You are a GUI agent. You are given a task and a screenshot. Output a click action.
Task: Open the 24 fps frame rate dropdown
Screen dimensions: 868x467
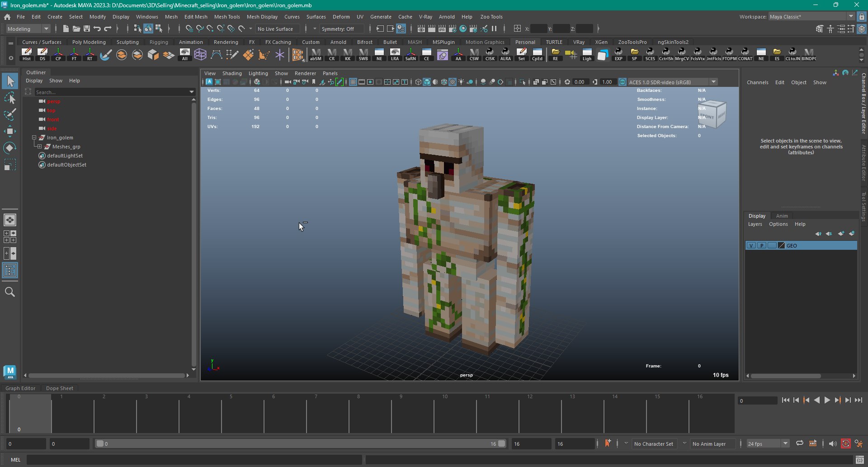pyautogui.click(x=767, y=444)
